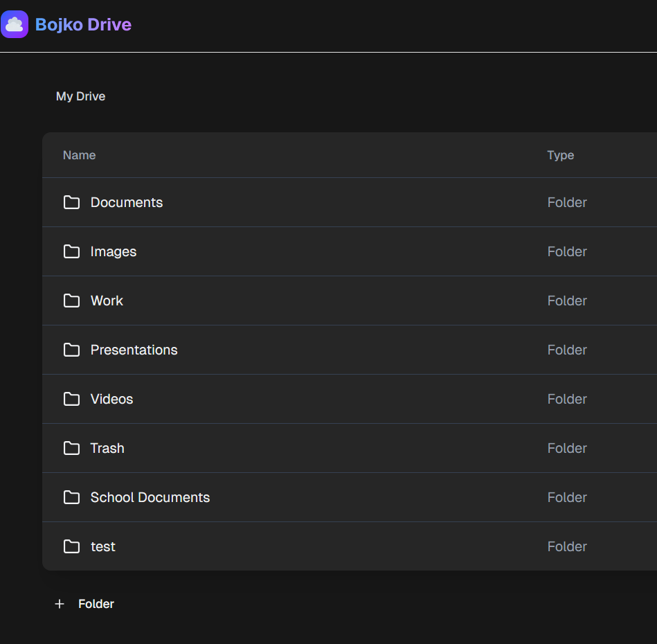Open the School Documents folder name
The width and height of the screenshot is (657, 644).
pyautogui.click(x=150, y=497)
